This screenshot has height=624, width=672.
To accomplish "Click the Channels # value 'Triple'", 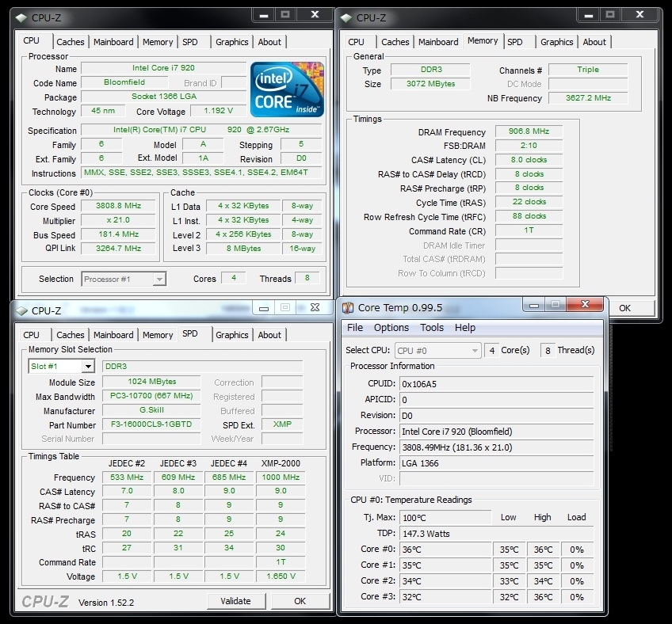I will coord(588,70).
